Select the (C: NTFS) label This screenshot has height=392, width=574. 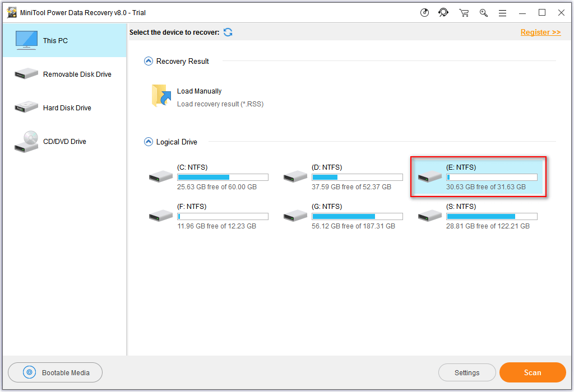(192, 167)
